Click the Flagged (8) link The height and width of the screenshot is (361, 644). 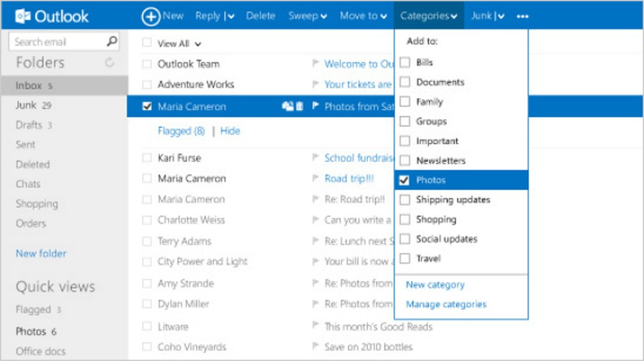(181, 131)
